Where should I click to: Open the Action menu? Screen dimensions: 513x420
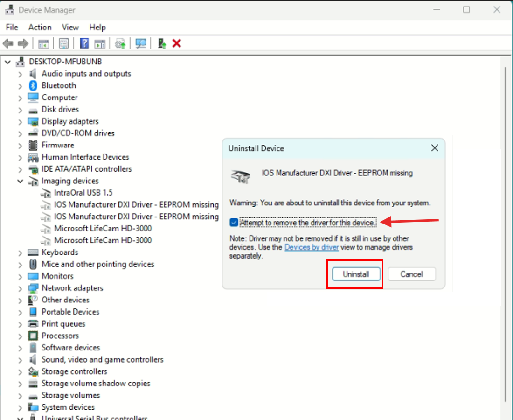(40, 27)
